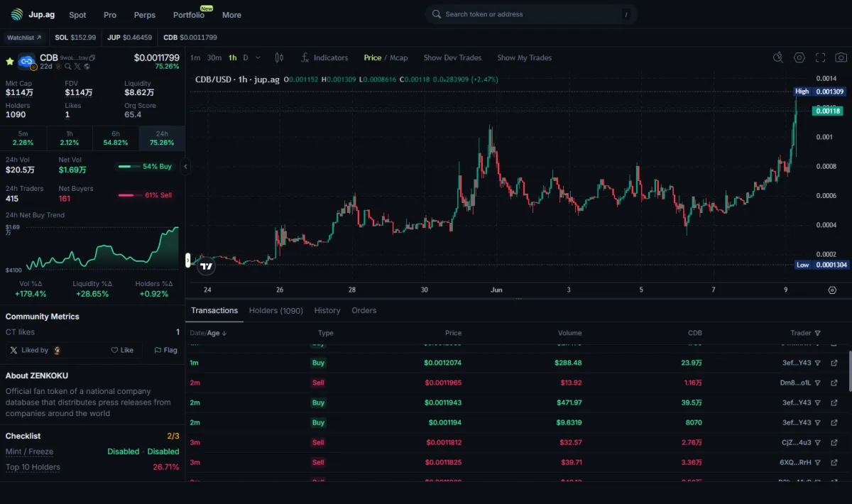This screenshot has height=504, width=852.
Task: Open the Trader filter in table header
Action: (818, 333)
